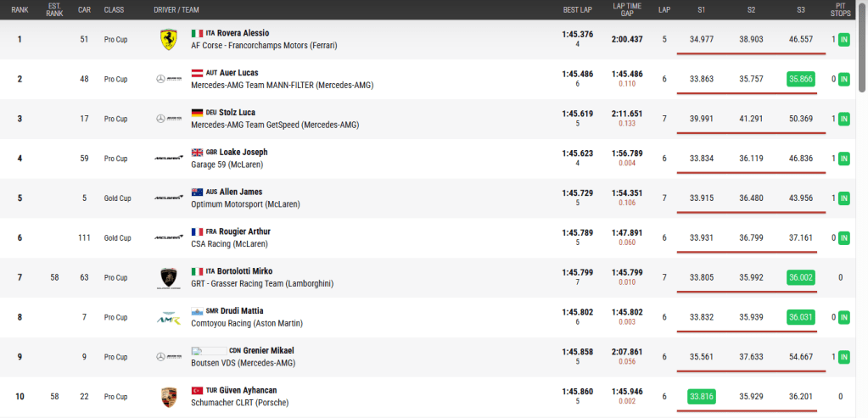Click the S1 sector column header
Image resolution: width=868 pixels, height=418 pixels.
701,9
